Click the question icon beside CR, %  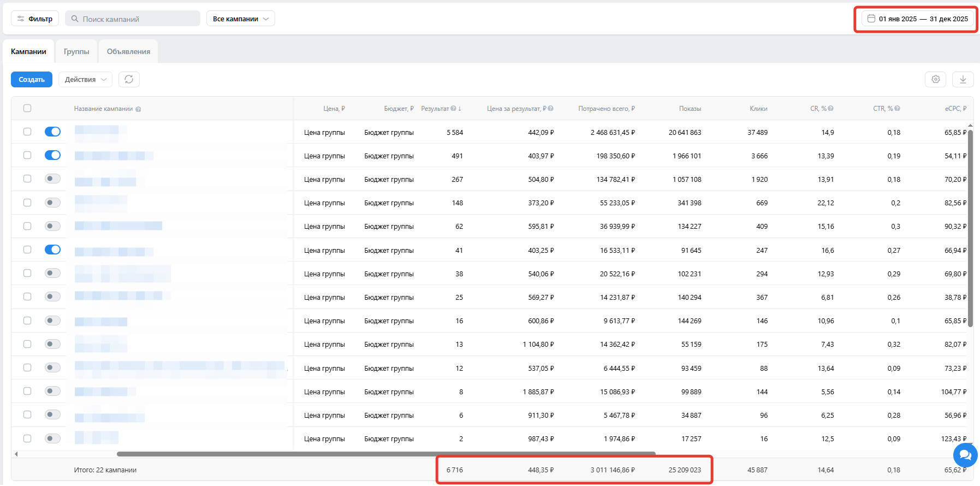(830, 109)
